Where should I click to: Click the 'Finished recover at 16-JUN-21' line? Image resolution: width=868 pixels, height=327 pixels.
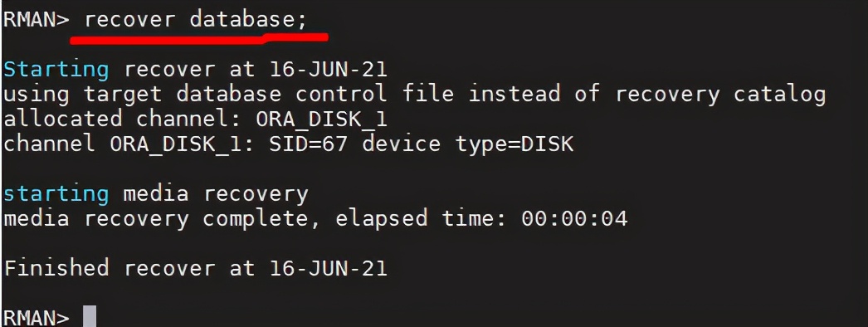coord(195,269)
